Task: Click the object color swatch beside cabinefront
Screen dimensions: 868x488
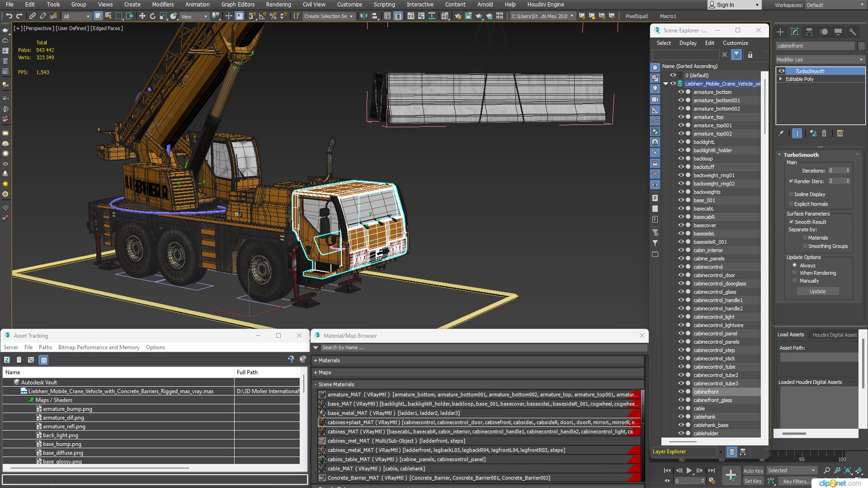Action: point(861,46)
